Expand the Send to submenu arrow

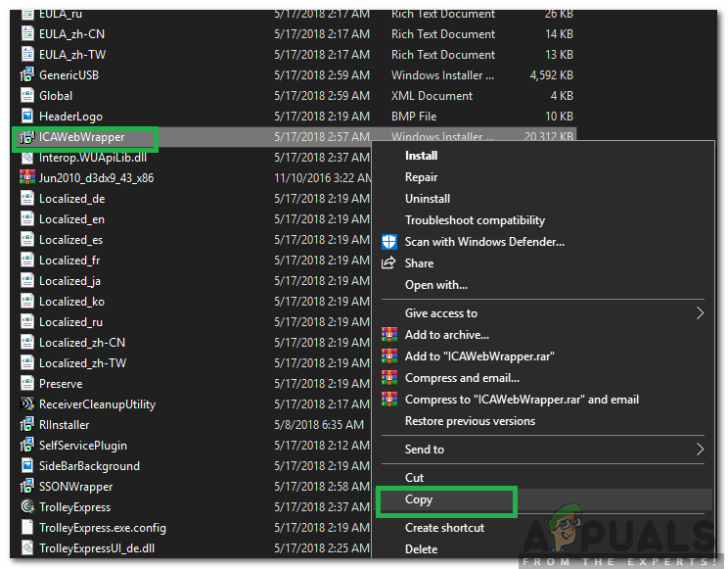click(x=700, y=450)
